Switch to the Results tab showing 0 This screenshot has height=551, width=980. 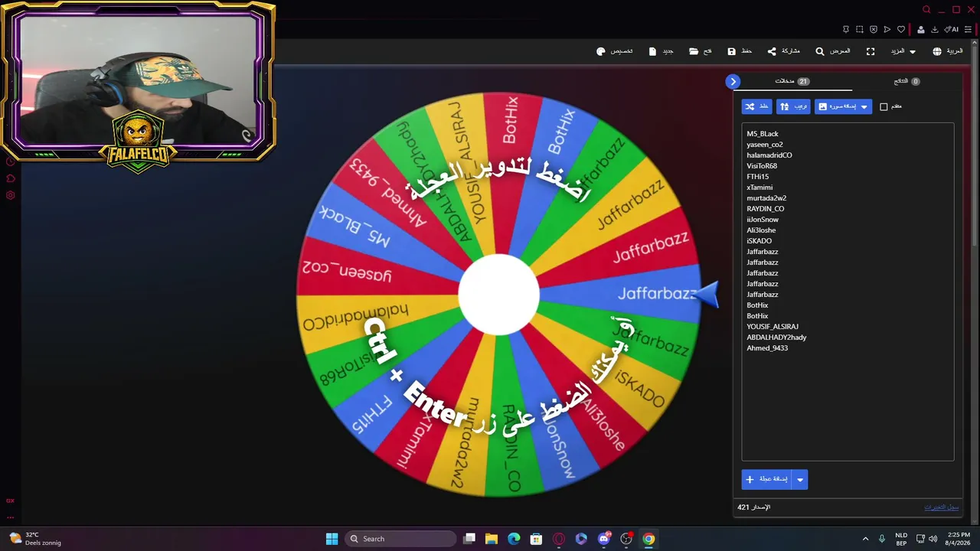pos(906,81)
